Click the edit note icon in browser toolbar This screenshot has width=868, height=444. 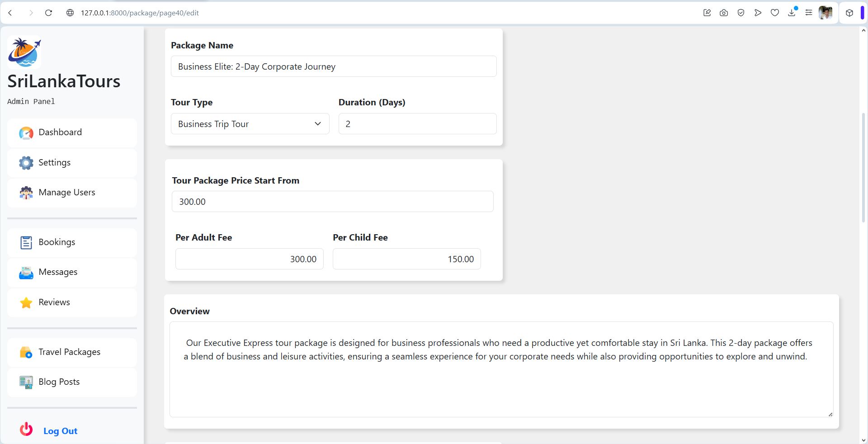point(707,13)
